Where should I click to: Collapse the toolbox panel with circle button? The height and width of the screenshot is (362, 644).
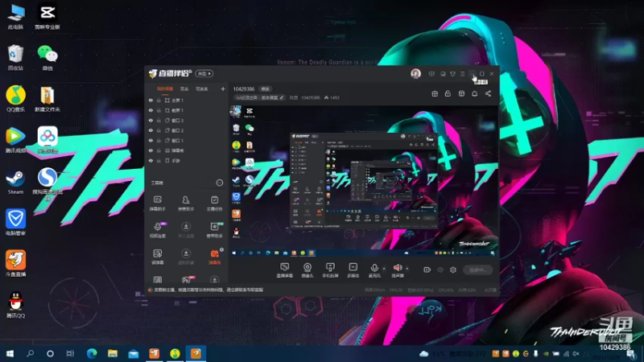[220, 183]
